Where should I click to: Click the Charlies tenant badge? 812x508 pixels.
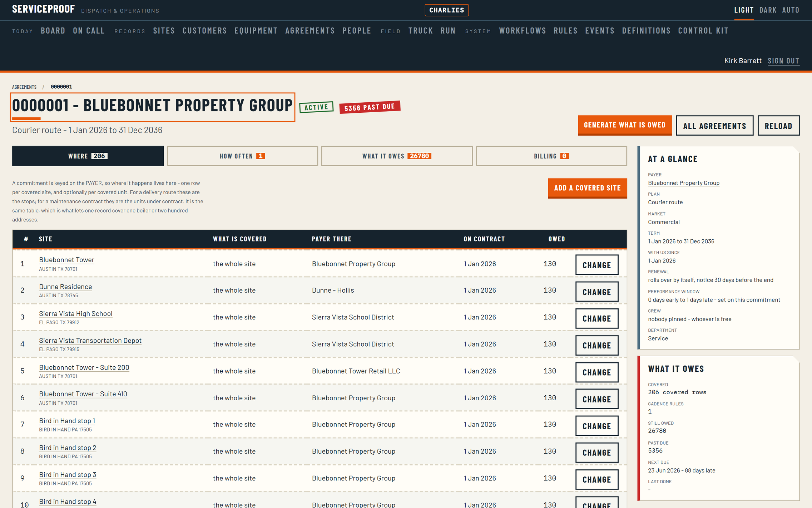(x=447, y=10)
